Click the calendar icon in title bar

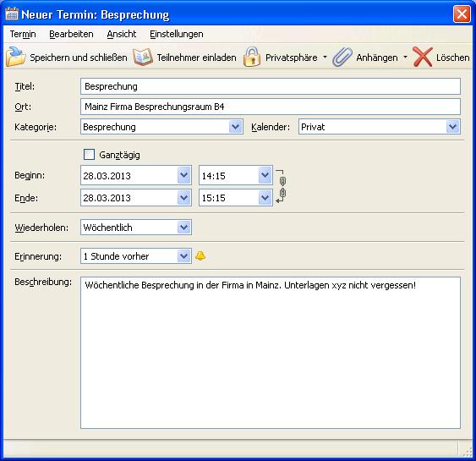[x=12, y=14]
